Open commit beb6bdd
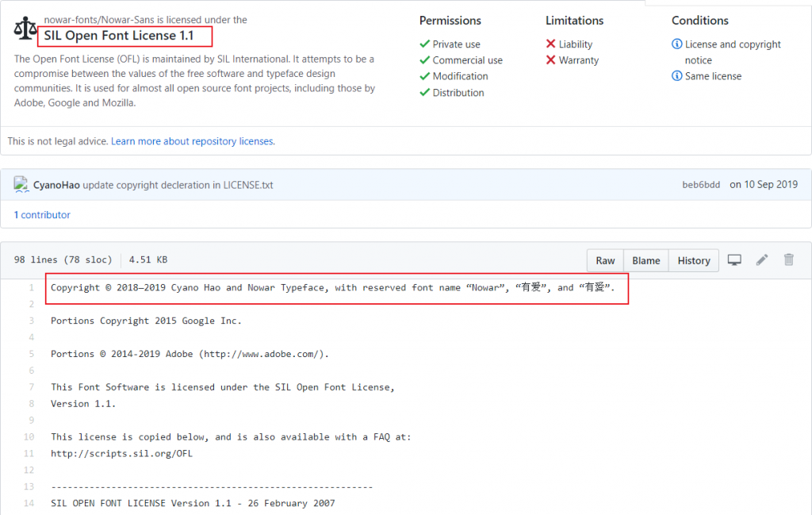 point(701,185)
